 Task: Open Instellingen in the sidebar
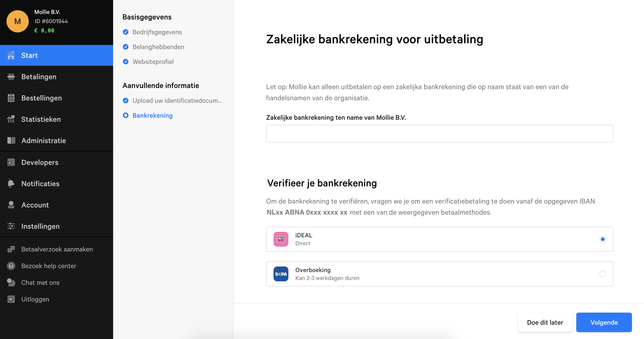tap(57, 226)
